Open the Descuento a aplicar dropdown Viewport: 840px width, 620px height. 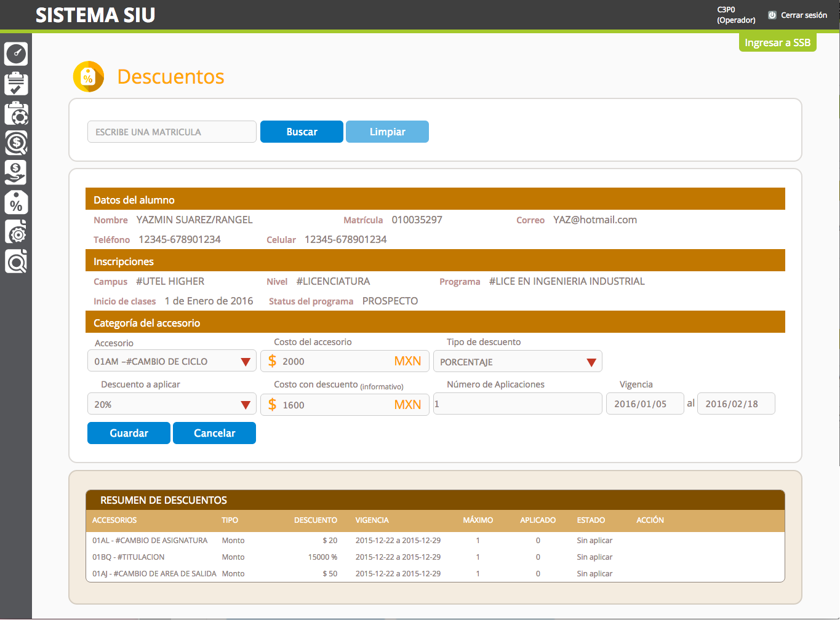(x=172, y=404)
